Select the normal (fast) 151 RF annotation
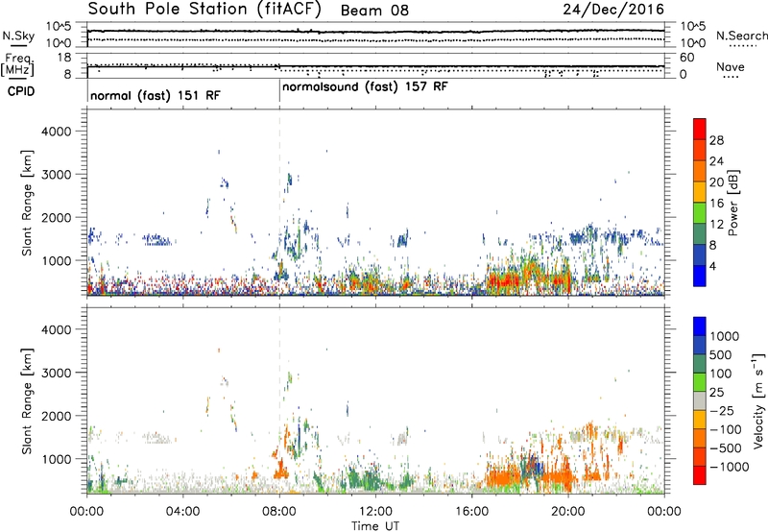 click(156, 95)
